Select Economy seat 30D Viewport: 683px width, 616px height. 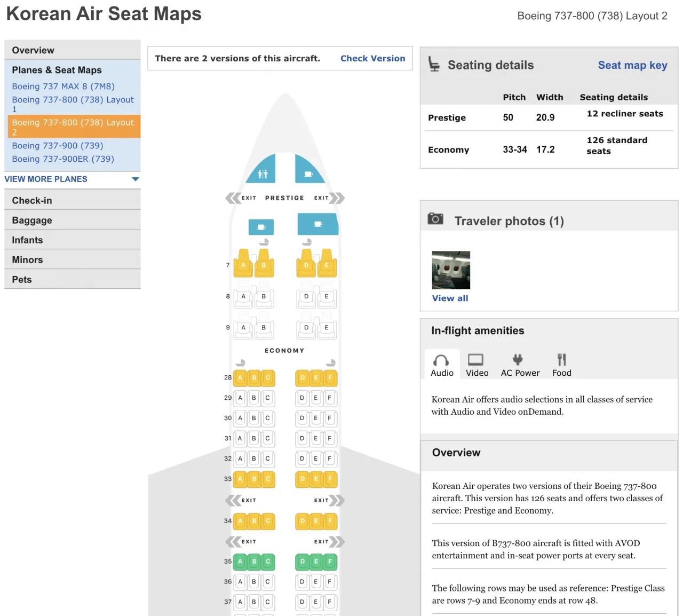click(302, 418)
